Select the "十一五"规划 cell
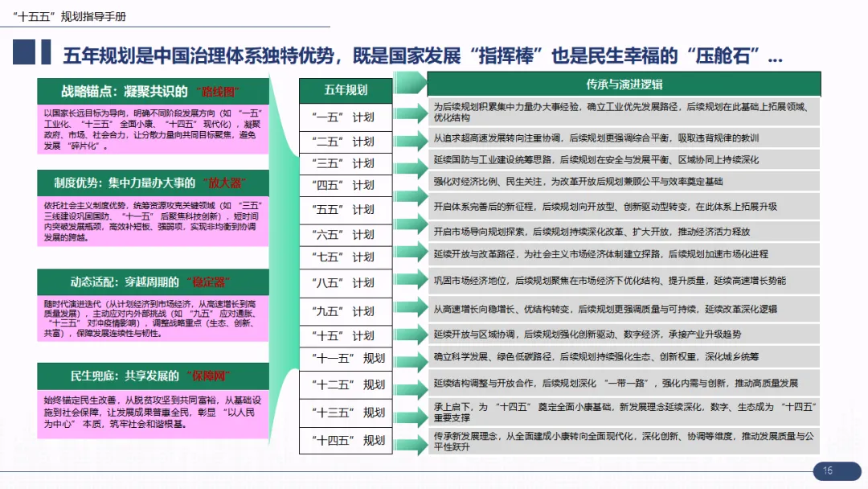This screenshot has height=489, width=868. [x=346, y=359]
